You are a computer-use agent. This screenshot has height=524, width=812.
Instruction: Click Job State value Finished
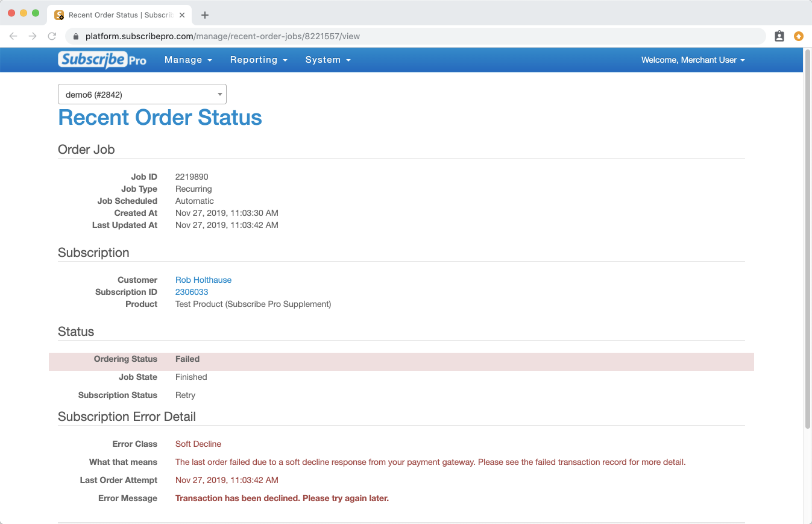(191, 377)
